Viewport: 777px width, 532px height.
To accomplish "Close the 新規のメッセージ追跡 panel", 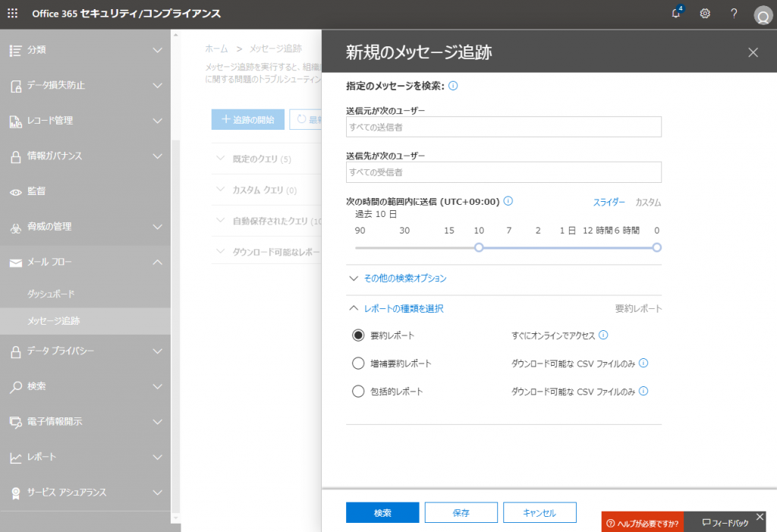I will [x=753, y=52].
